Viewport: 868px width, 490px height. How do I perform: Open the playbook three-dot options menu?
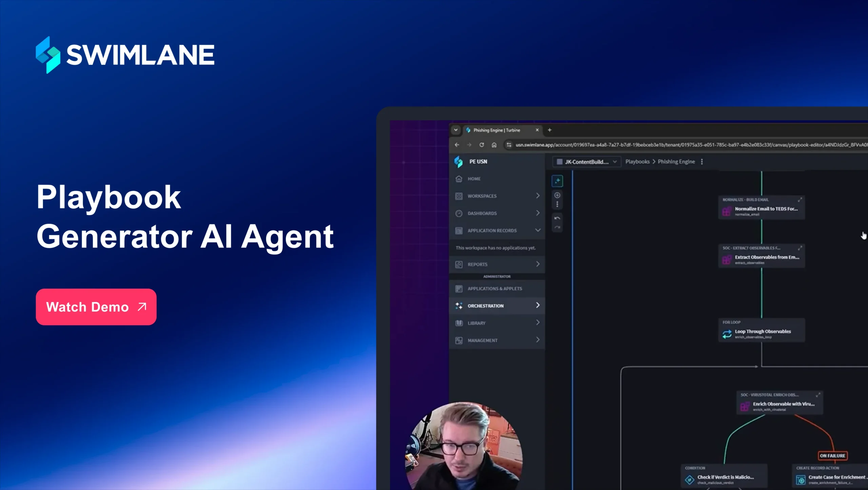click(702, 162)
